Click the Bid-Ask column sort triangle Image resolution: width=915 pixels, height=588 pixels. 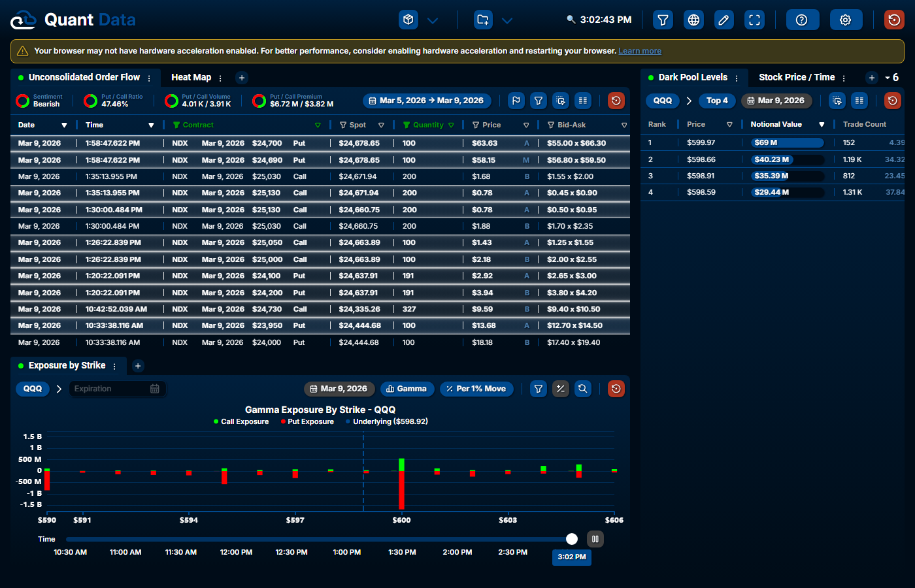(x=624, y=125)
